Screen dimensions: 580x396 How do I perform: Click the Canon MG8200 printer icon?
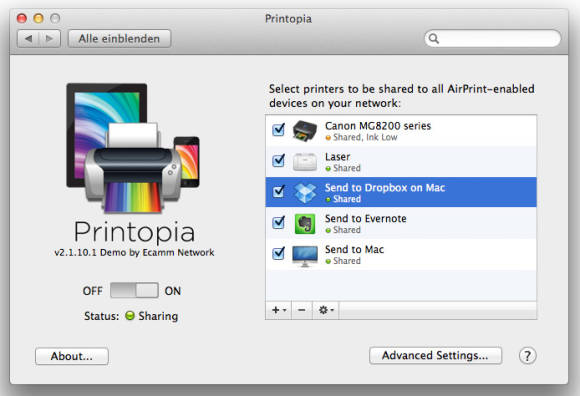(304, 131)
